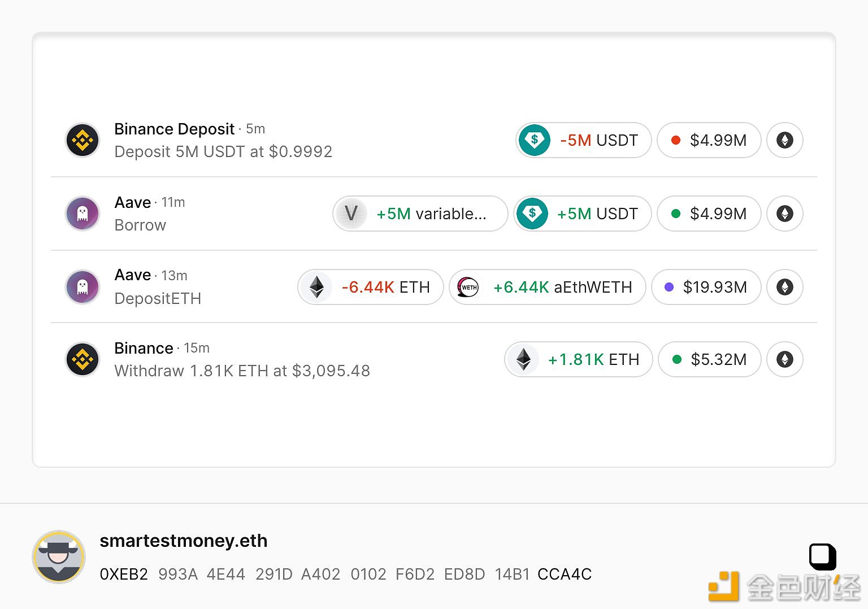
Task: Click the 'DepositETH' description text
Action: 158,298
